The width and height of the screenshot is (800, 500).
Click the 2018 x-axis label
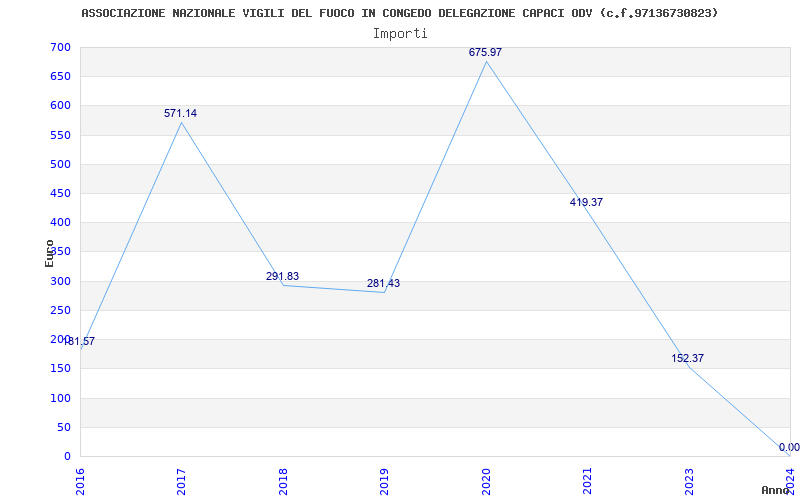[x=283, y=481]
